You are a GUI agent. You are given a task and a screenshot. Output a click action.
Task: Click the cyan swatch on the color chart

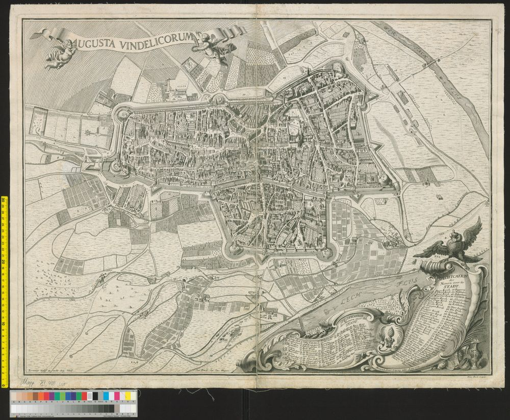point(106,396)
